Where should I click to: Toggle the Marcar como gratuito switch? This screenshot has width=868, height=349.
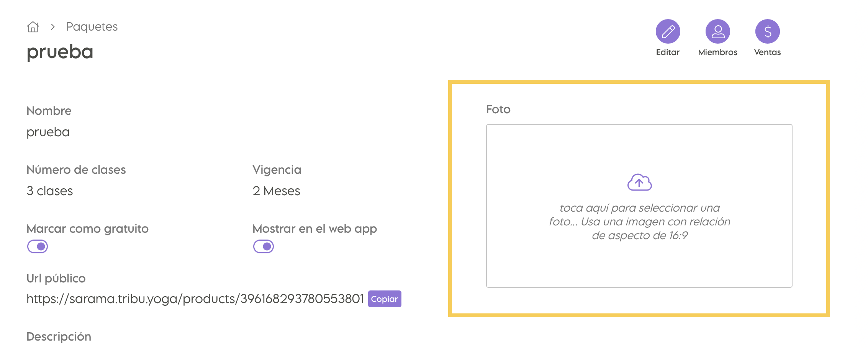coord(38,246)
